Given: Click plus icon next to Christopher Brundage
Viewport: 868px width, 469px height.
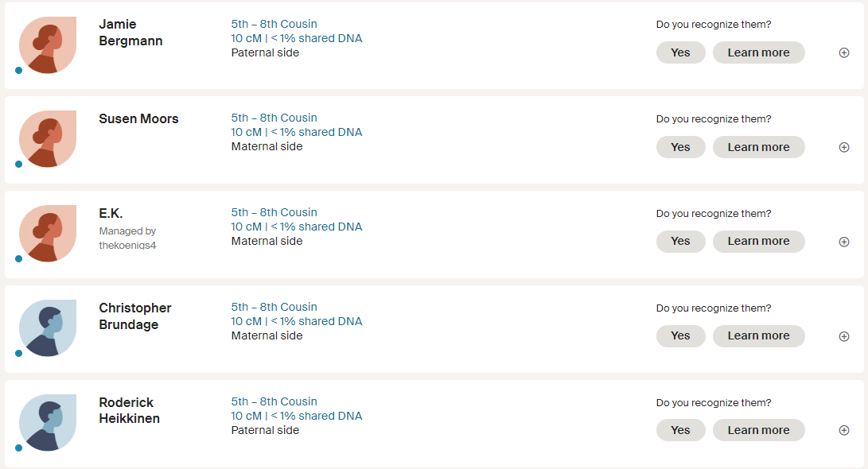Looking at the screenshot, I should (x=843, y=336).
